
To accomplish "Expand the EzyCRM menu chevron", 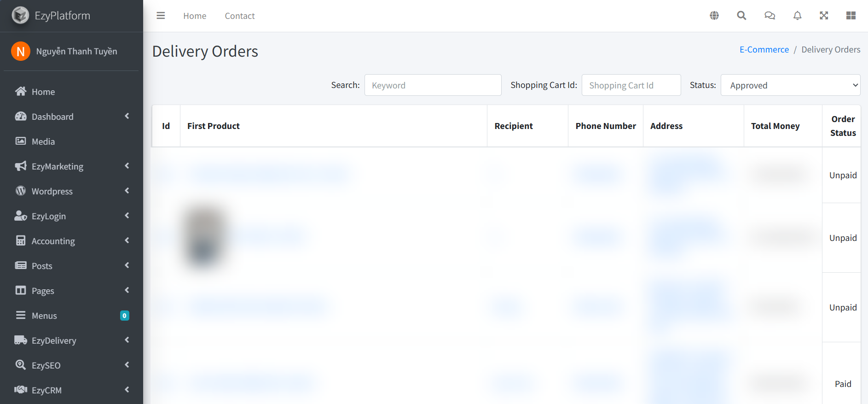I will point(127,390).
